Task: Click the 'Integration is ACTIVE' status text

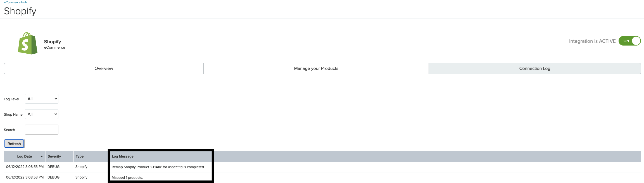Action: click(x=592, y=41)
